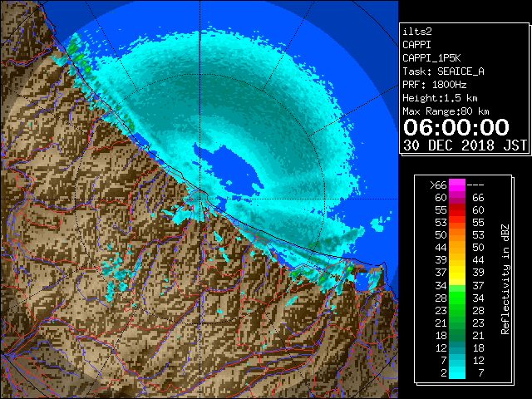Click the '>66' legend value label

pyautogui.click(x=438, y=185)
